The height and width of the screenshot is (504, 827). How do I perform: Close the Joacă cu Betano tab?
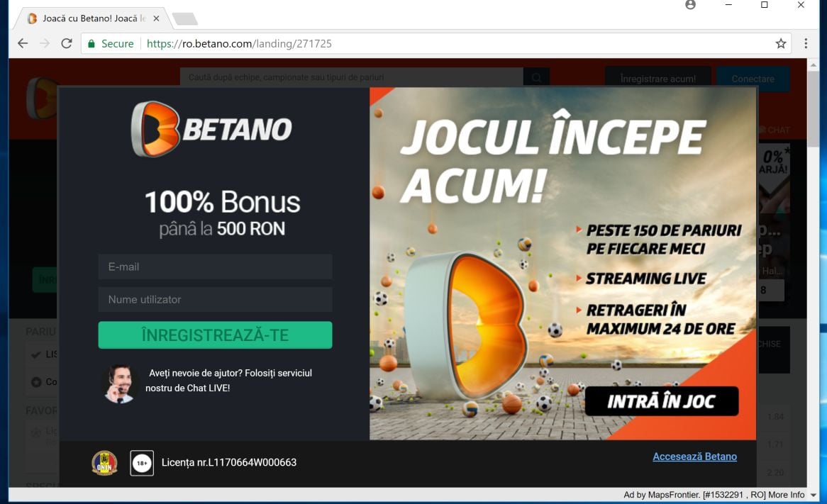pyautogui.click(x=156, y=18)
